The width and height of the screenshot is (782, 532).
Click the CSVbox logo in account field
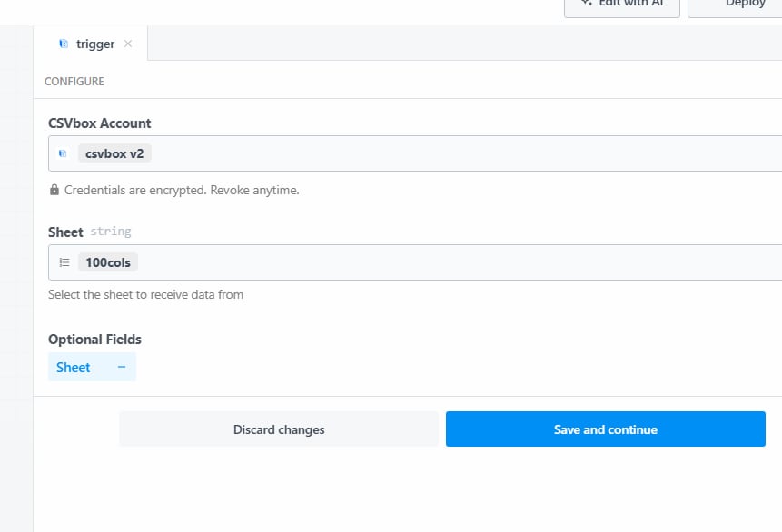click(63, 153)
